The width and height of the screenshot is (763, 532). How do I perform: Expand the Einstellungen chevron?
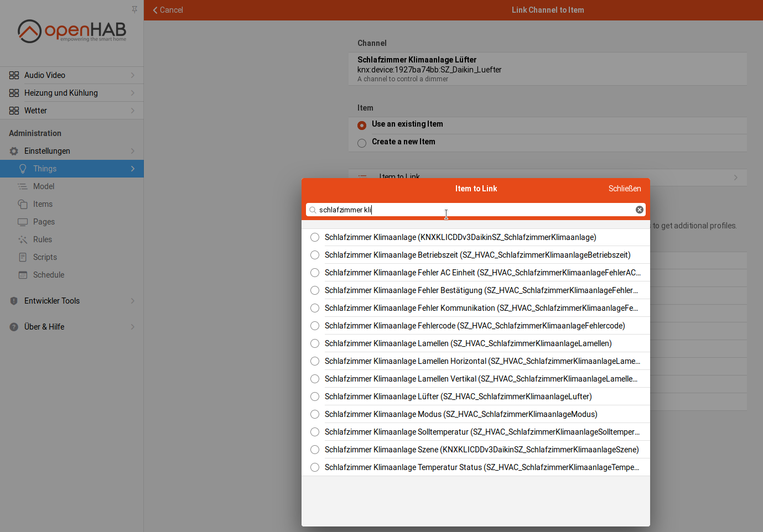pyautogui.click(x=133, y=151)
